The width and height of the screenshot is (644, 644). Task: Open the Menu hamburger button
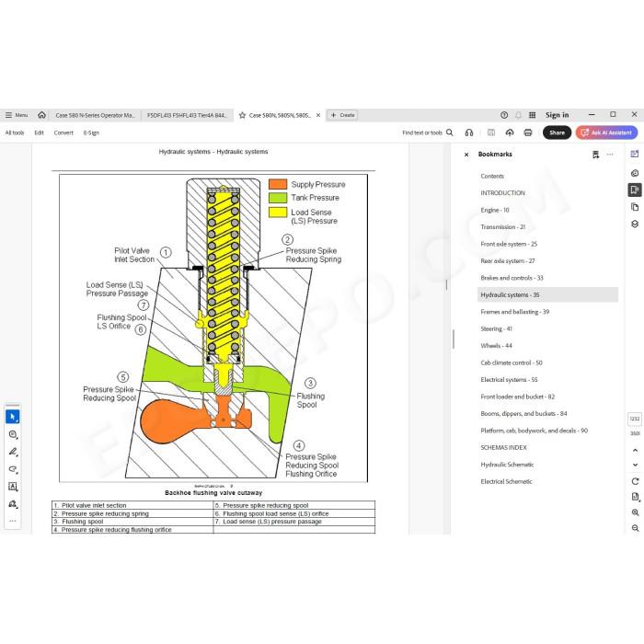click(x=17, y=115)
